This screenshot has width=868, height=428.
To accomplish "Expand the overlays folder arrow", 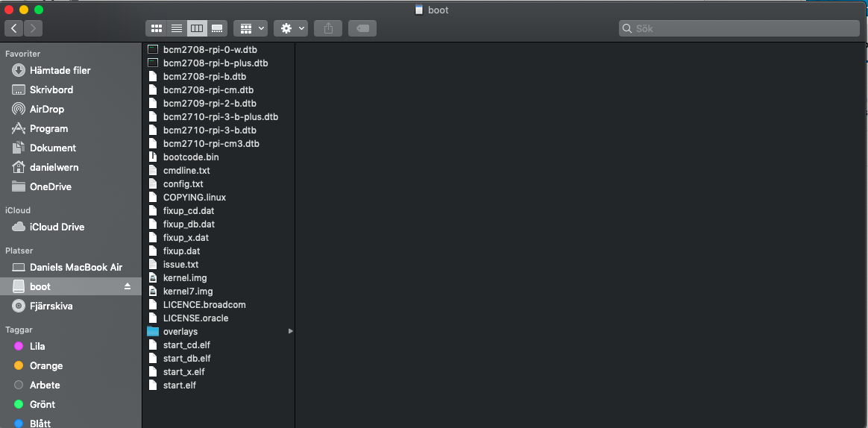I will (x=290, y=331).
